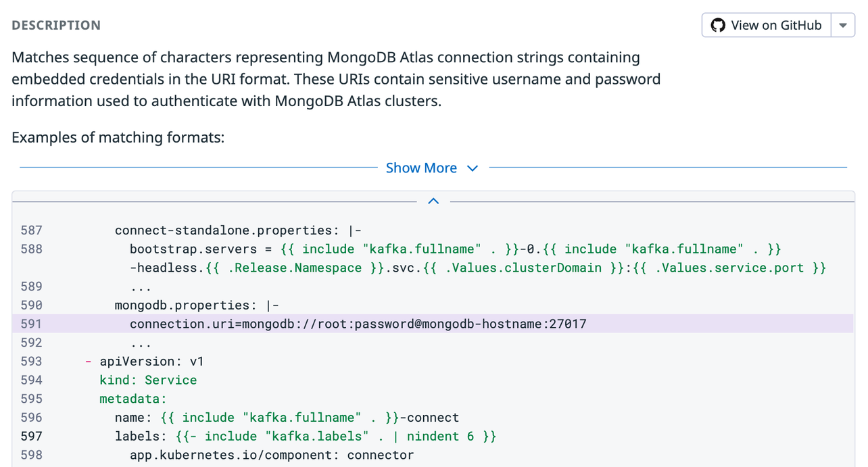Expand the caret dropdown beside View on GitHub
Image resolution: width=868 pixels, height=467 pixels.
[843, 25]
